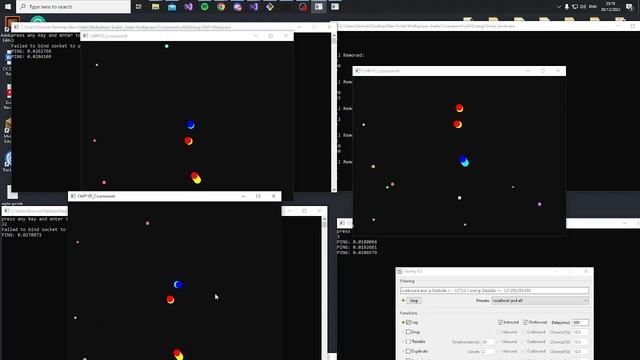
Task: Open the Mail app taskbar icon
Action: pyautogui.click(x=172, y=7)
